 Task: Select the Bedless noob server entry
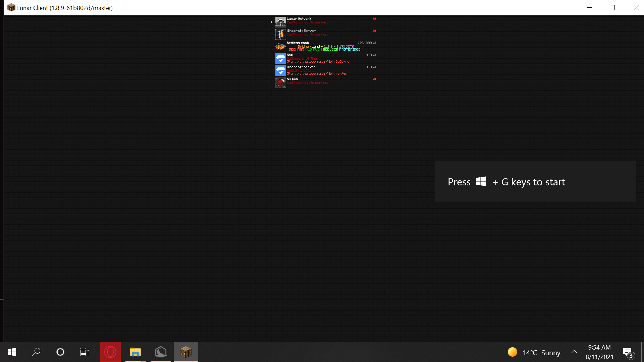pos(298,43)
